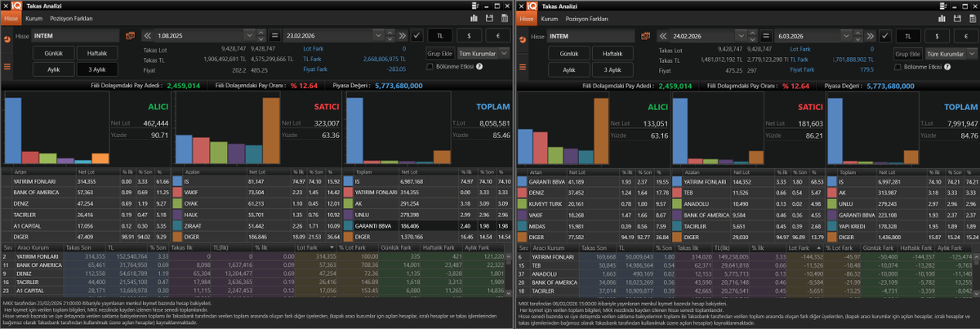Click Aylık button in right window
980x329 pixels.
coord(568,69)
